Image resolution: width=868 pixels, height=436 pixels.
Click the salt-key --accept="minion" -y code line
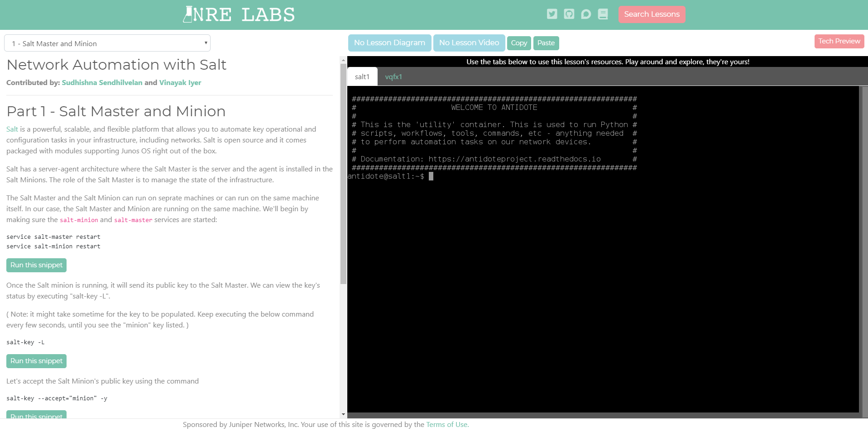click(x=57, y=398)
